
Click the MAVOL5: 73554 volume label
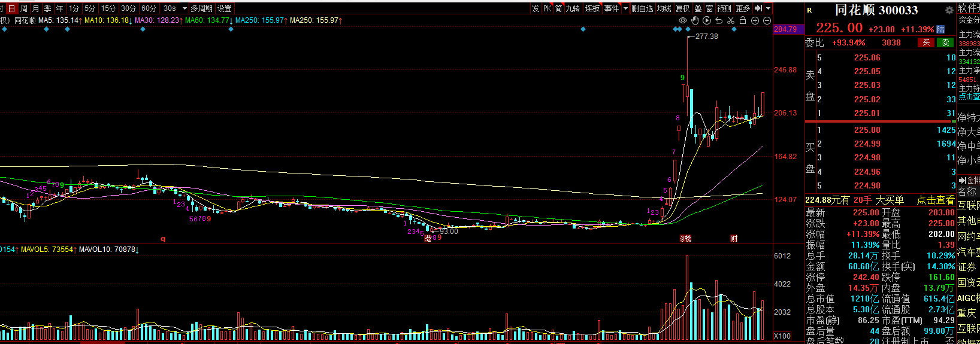[49, 249]
